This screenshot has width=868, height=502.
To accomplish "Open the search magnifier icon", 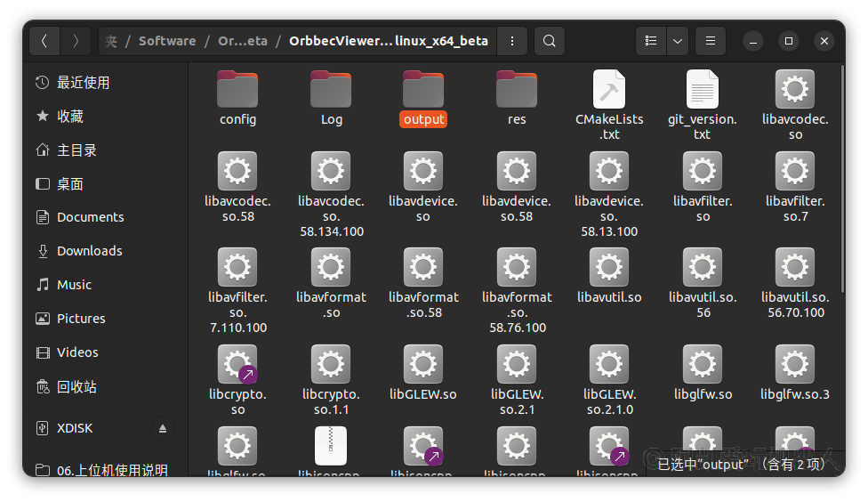I will point(550,41).
